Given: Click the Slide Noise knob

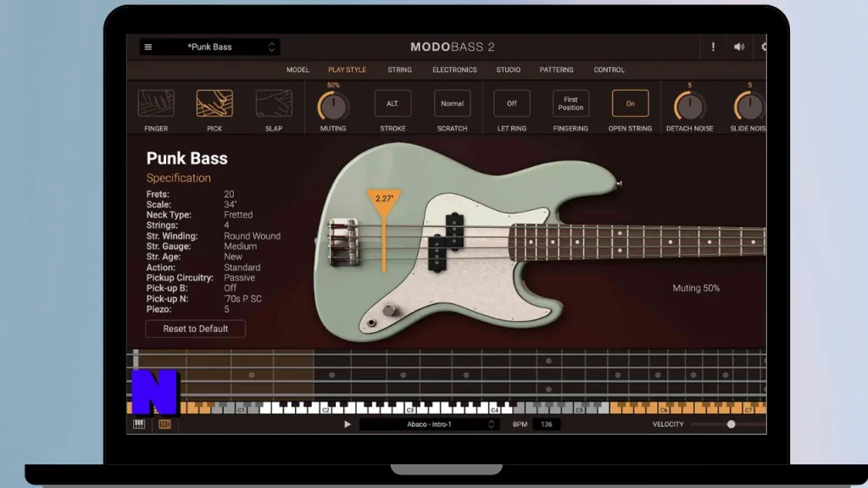Looking at the screenshot, I should [749, 106].
